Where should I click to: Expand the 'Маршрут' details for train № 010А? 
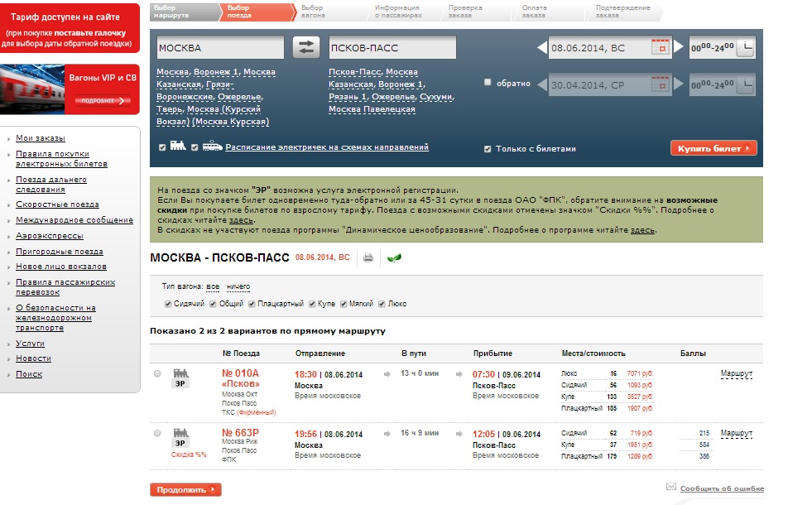coord(736,374)
